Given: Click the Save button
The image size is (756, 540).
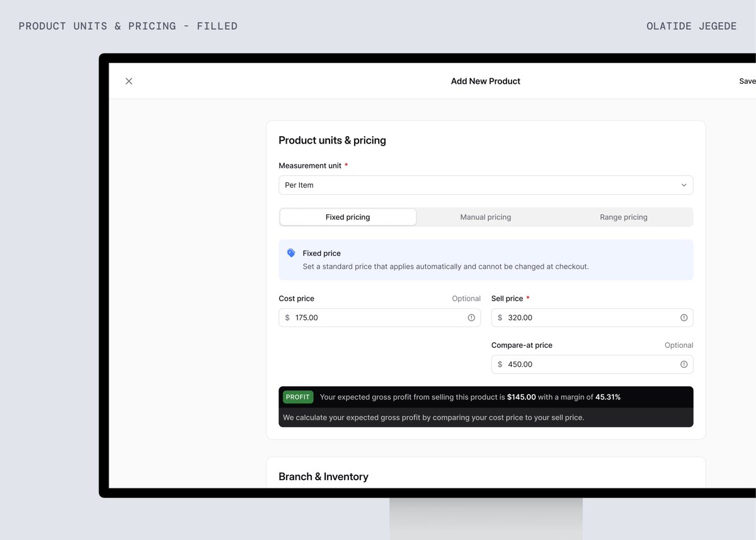Looking at the screenshot, I should [747, 81].
